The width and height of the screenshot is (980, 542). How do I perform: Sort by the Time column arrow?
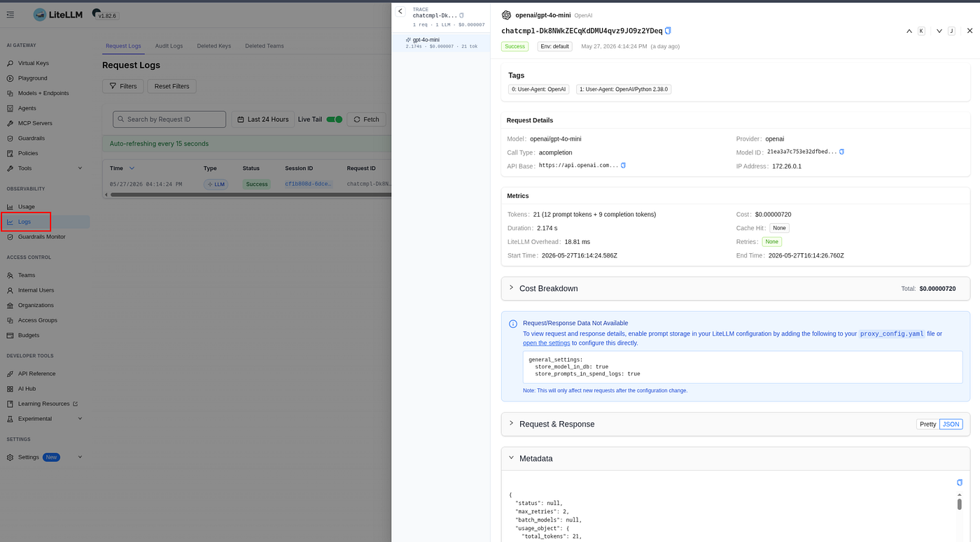132,169
